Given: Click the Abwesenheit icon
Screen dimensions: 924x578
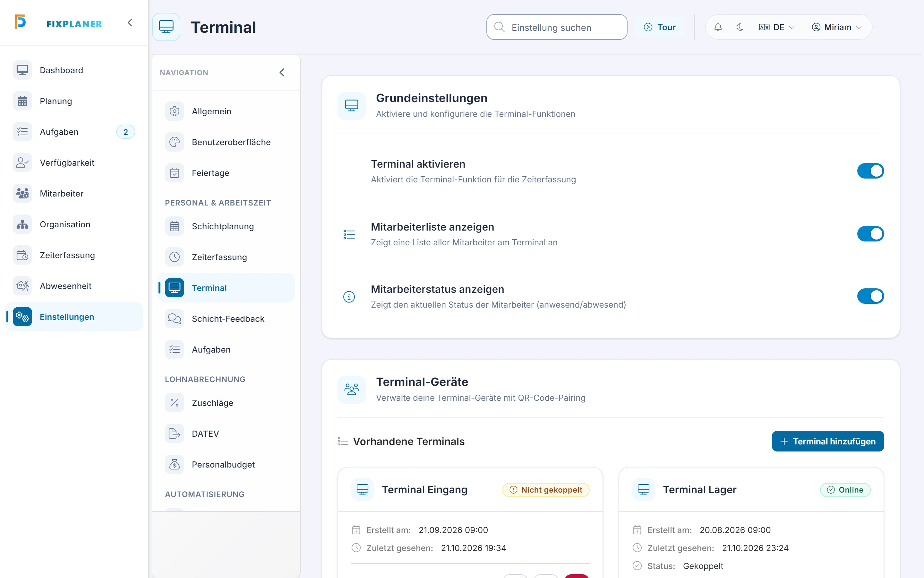Looking at the screenshot, I should [22, 286].
